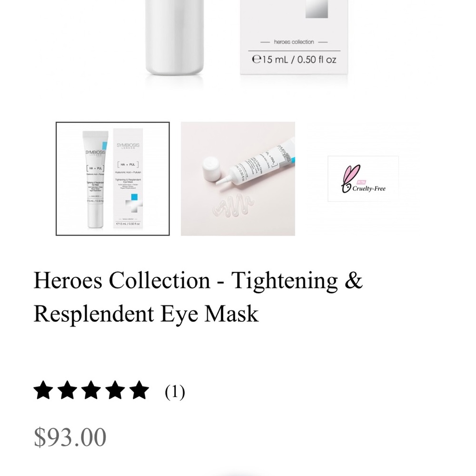The height and width of the screenshot is (476, 476).
Task: Click heroes collection text on main box
Action: pos(294,42)
